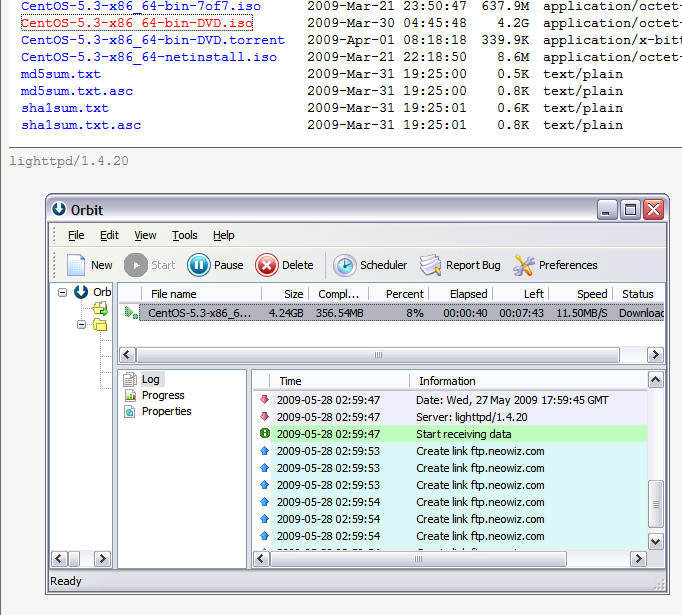Open the sha1sum.txt link

(65, 108)
